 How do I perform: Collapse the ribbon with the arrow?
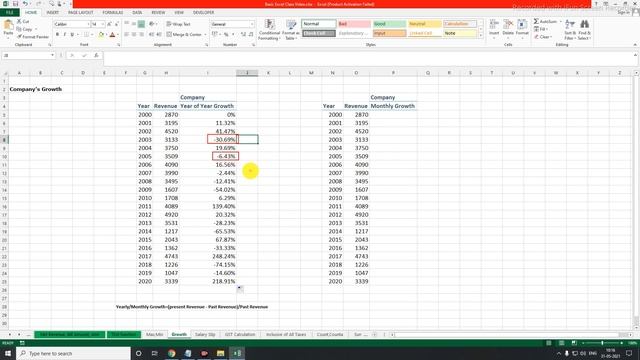point(635,44)
